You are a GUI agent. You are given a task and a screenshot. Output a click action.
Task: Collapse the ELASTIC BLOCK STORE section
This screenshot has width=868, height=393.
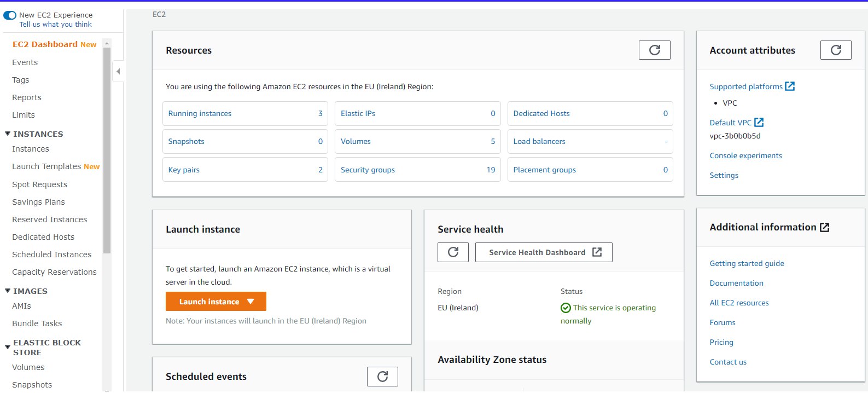8,347
